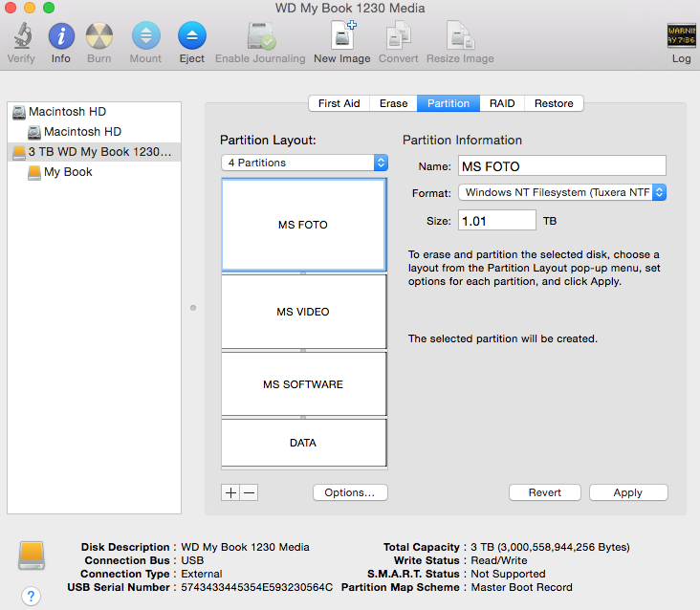Expand the Format popup menu
The image size is (700, 610).
coord(562,192)
